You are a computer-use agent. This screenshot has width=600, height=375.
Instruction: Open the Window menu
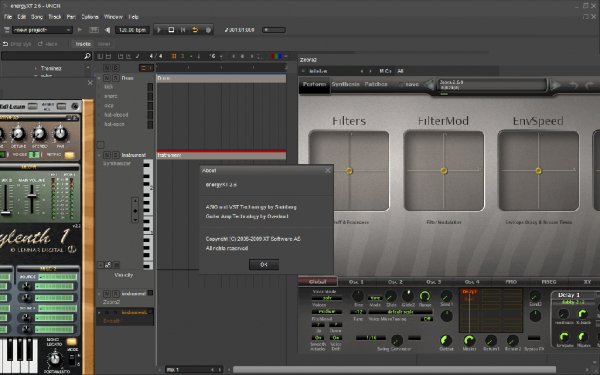[113, 17]
